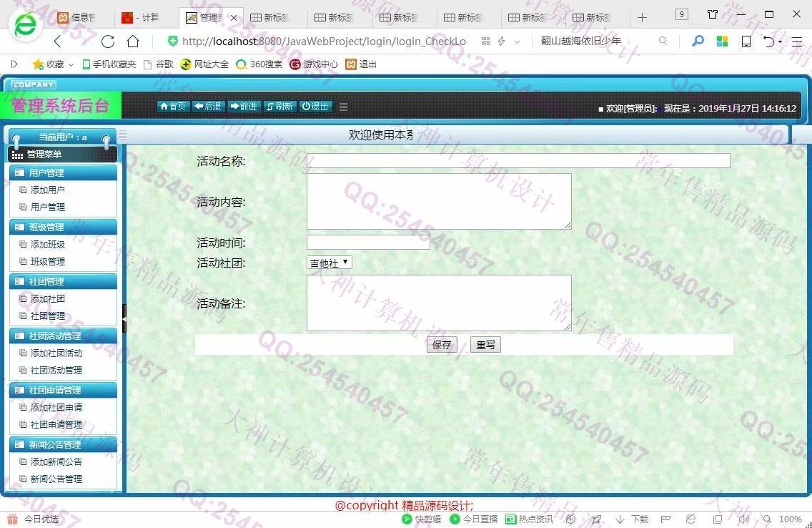Image resolution: width=812 pixels, height=528 pixels.
Task: Click the undo closed tab icon
Action: coord(769,41)
